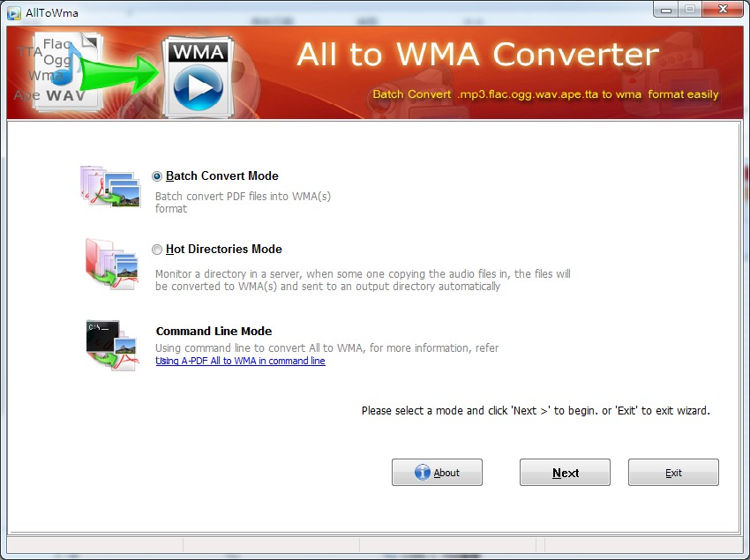Click the audio formats document icon in banner
The image size is (750, 560).
click(x=58, y=71)
